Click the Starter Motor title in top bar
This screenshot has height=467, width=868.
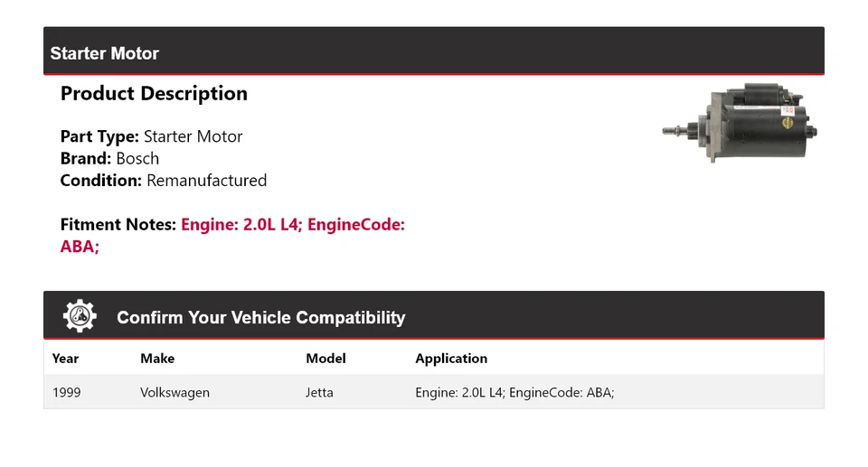[104, 53]
